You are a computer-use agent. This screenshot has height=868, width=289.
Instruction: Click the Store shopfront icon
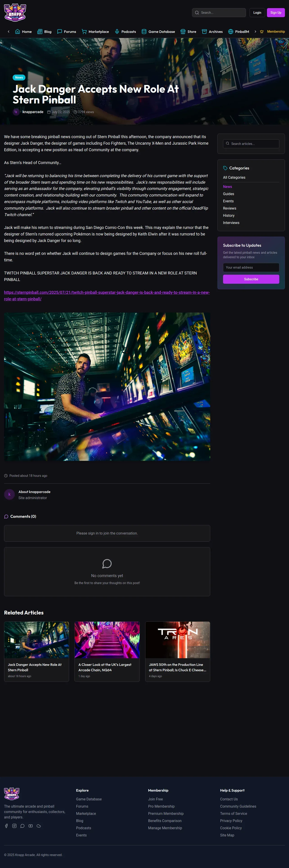[183, 32]
